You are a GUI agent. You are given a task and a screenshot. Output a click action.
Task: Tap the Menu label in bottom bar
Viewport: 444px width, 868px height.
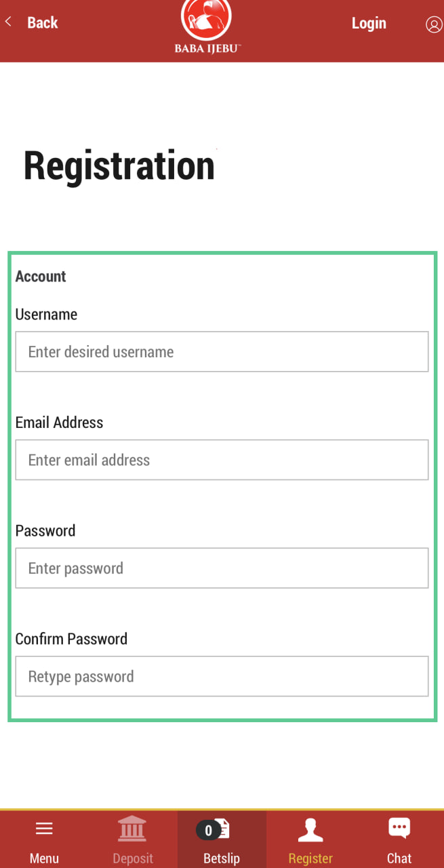pyautogui.click(x=44, y=858)
